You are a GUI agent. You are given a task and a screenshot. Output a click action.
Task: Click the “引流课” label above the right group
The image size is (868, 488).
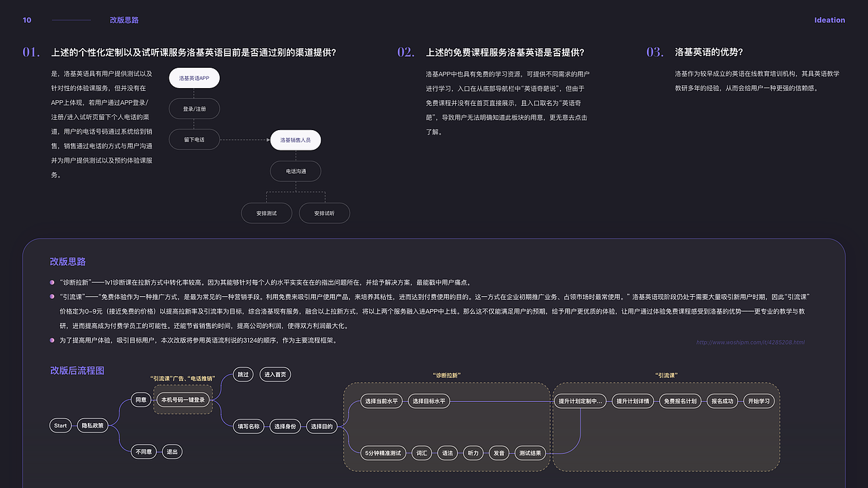667,375
